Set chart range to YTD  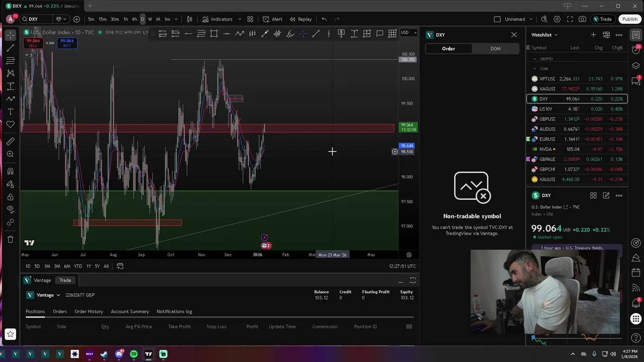point(78,266)
